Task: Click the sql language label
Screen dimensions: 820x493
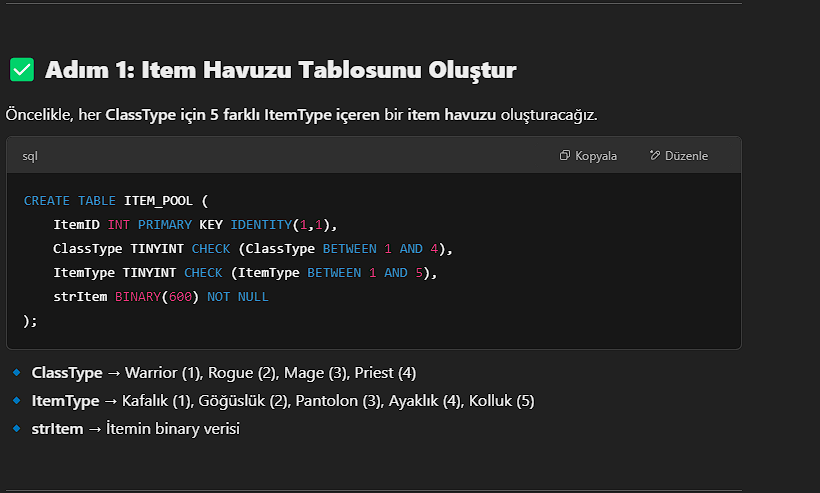Action: click(30, 156)
